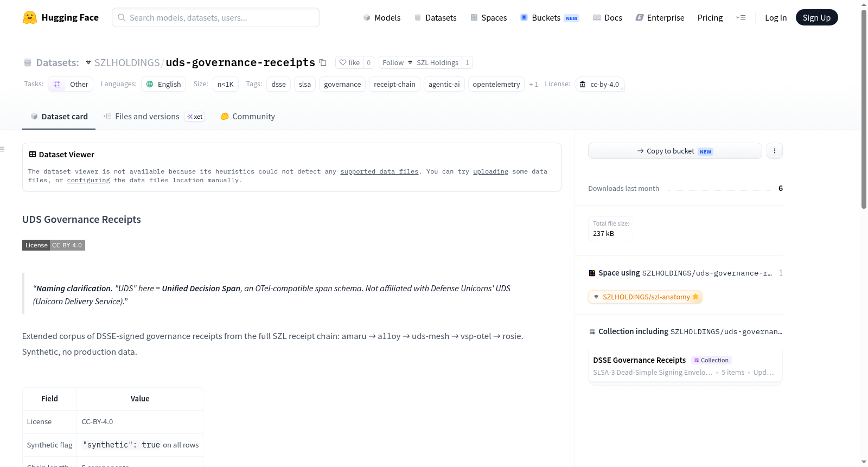
Task: Open the SZL Holdings follower count 1
Action: click(467, 62)
